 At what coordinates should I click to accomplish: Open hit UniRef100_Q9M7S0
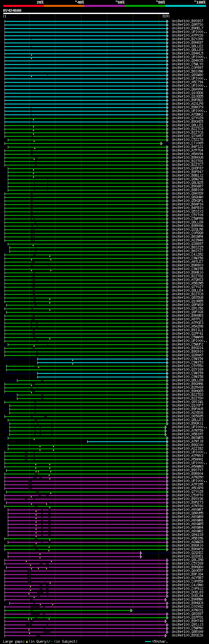click(x=187, y=24)
